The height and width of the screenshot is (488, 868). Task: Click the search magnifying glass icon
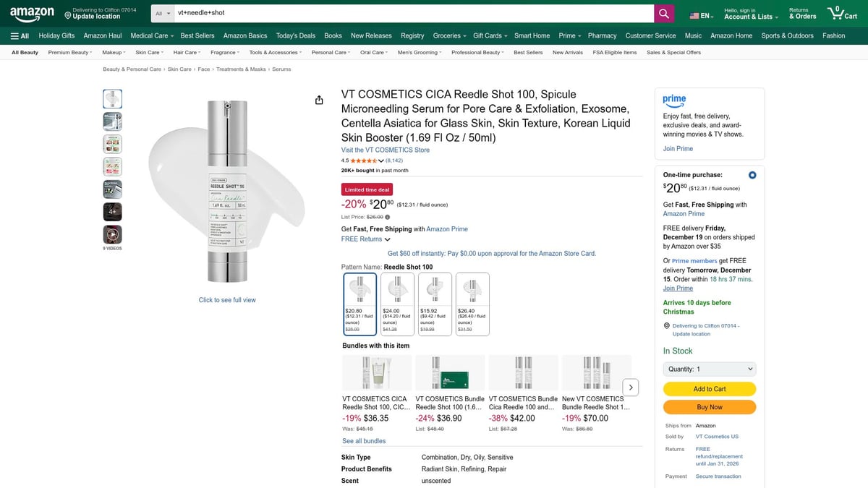(663, 12)
